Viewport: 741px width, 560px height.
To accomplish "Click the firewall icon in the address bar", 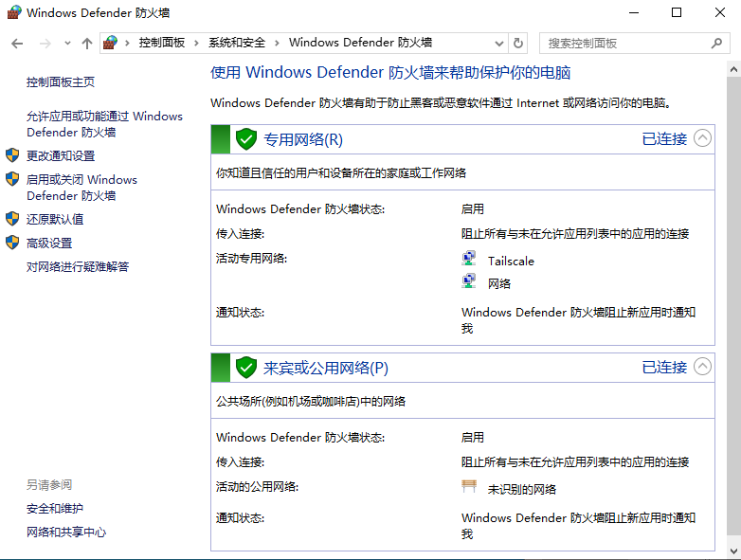I will (x=110, y=43).
